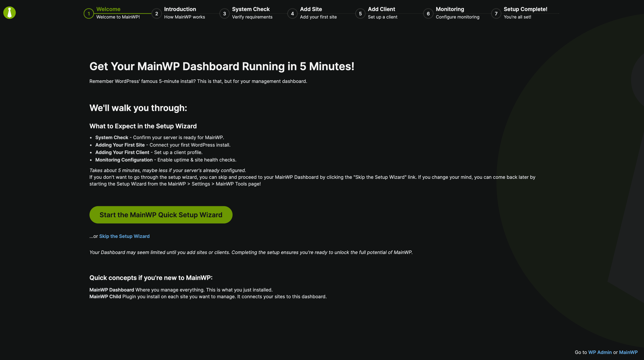Click the MainWP green tie logo
This screenshot has height=360, width=644.
point(10,13)
